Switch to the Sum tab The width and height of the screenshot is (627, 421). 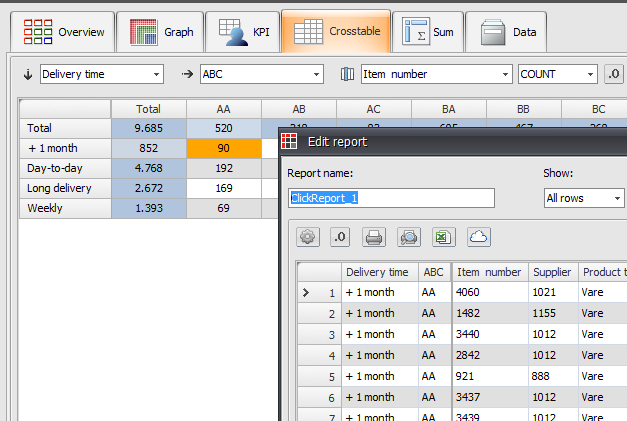tap(428, 32)
